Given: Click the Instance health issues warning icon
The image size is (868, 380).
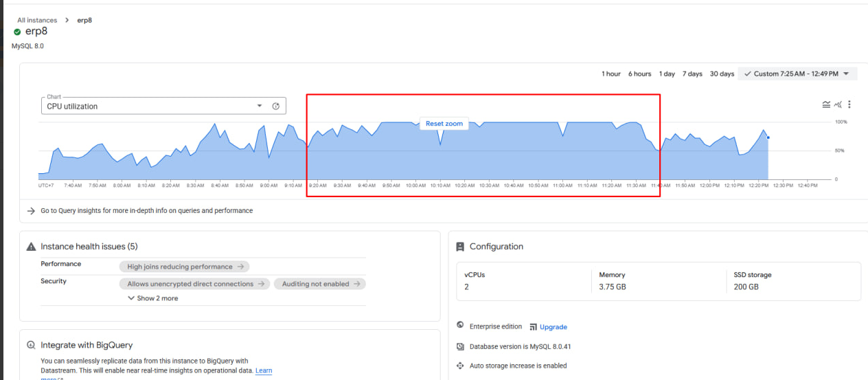Looking at the screenshot, I should pos(31,247).
